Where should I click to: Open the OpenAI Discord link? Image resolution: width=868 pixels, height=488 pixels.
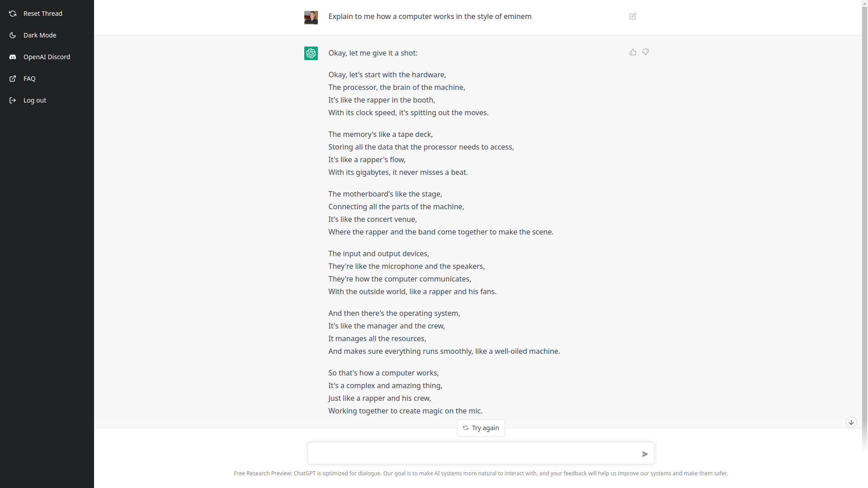click(47, 57)
